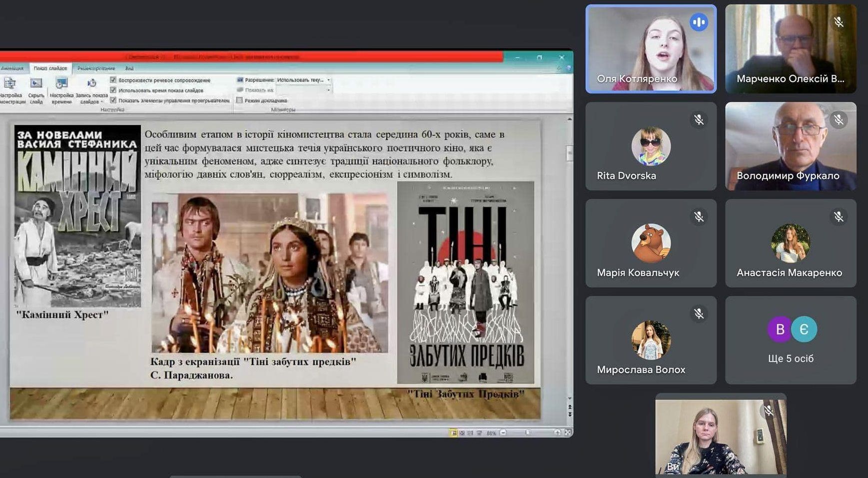Click the slide scrollbar up arrow
This screenshot has height=478, width=868.
point(569,120)
